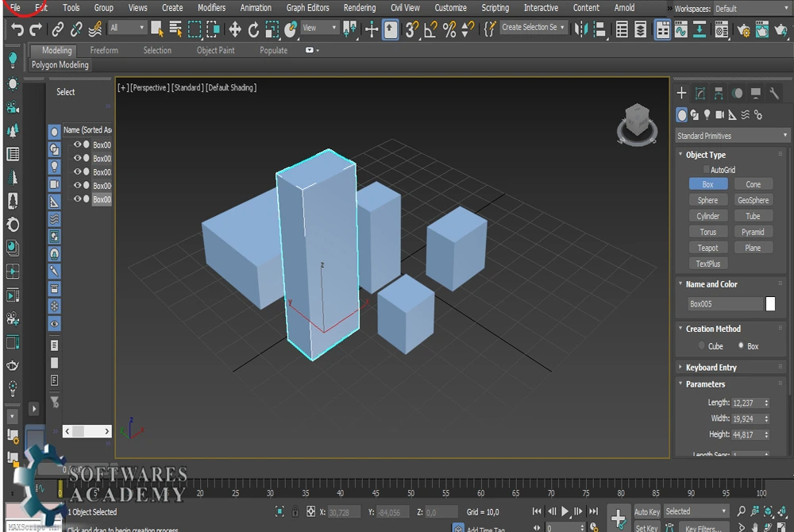Open the Standard Primitives dropdown

point(732,136)
